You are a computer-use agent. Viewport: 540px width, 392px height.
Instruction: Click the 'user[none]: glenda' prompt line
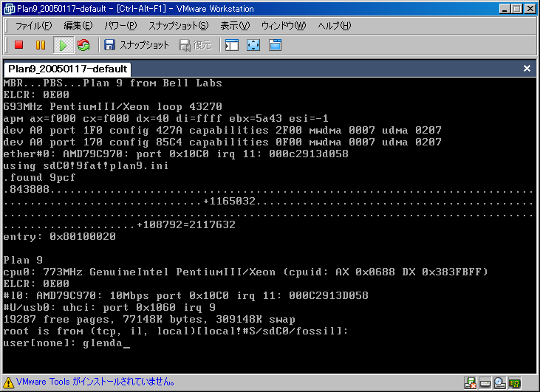pyautogui.click(x=66, y=343)
